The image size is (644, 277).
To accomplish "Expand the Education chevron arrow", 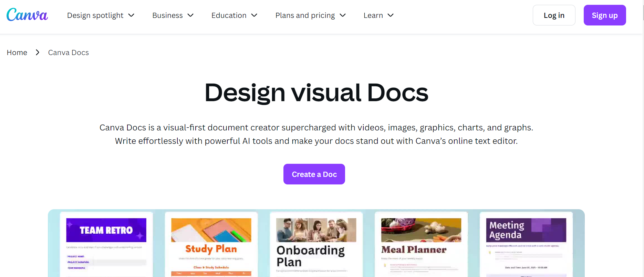I will [254, 15].
